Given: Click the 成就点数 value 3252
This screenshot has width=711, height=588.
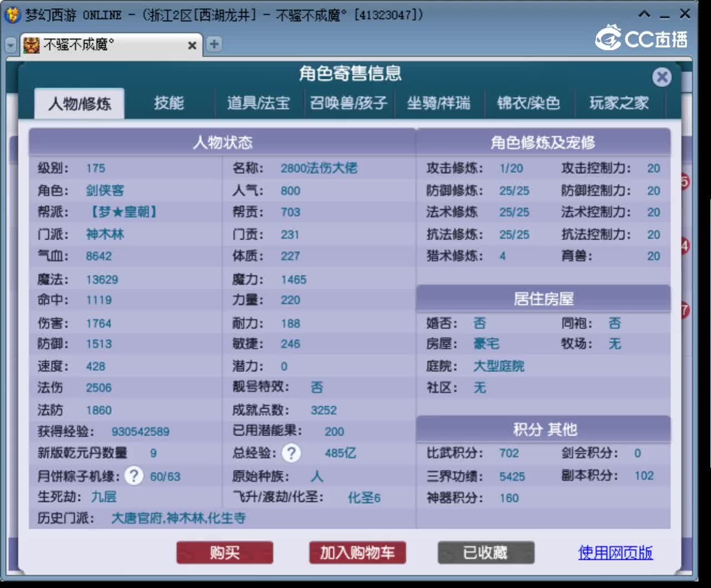Looking at the screenshot, I should 324,410.
